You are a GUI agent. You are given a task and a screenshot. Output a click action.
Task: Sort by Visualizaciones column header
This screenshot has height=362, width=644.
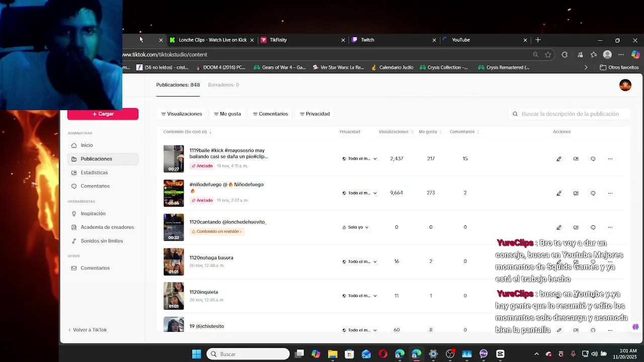coord(395,132)
